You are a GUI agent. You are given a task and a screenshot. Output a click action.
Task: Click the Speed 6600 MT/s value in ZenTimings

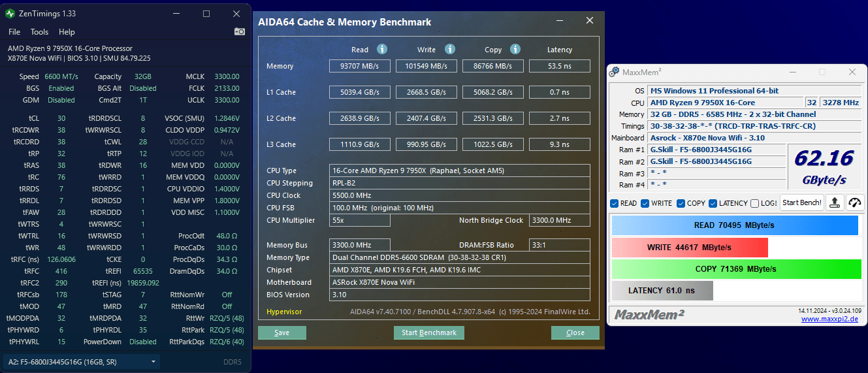point(61,76)
